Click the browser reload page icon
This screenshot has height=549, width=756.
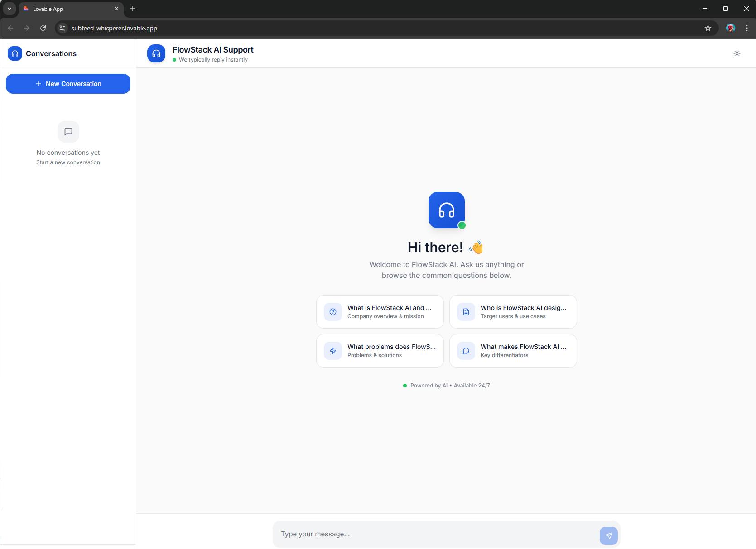tap(43, 28)
